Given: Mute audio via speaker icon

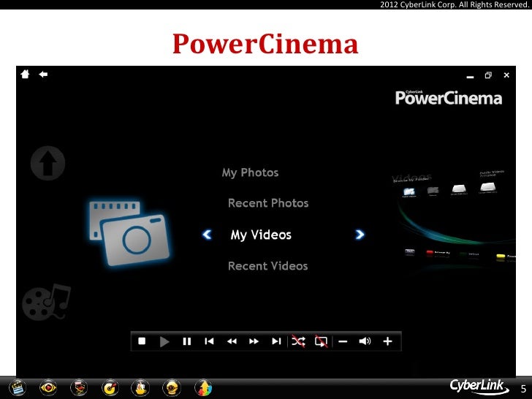Looking at the screenshot, I should 365,341.
